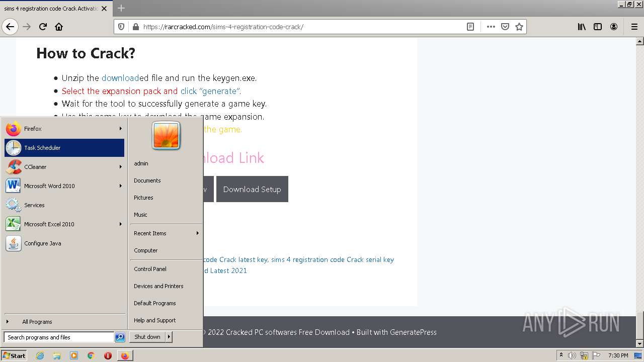Viewport: 644px width, 362px height.
Task: Open a new browser tab
Action: pyautogui.click(x=121, y=8)
